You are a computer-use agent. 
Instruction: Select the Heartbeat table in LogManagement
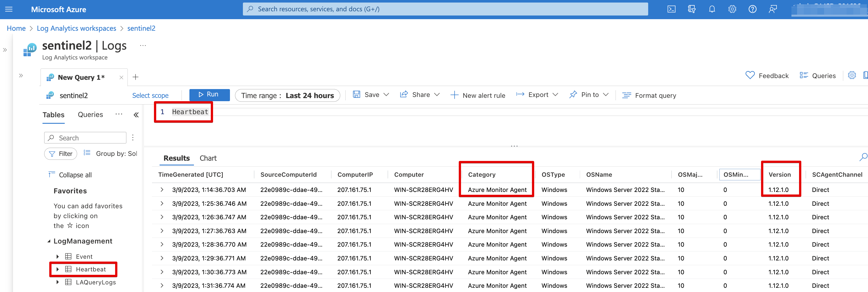(91, 269)
